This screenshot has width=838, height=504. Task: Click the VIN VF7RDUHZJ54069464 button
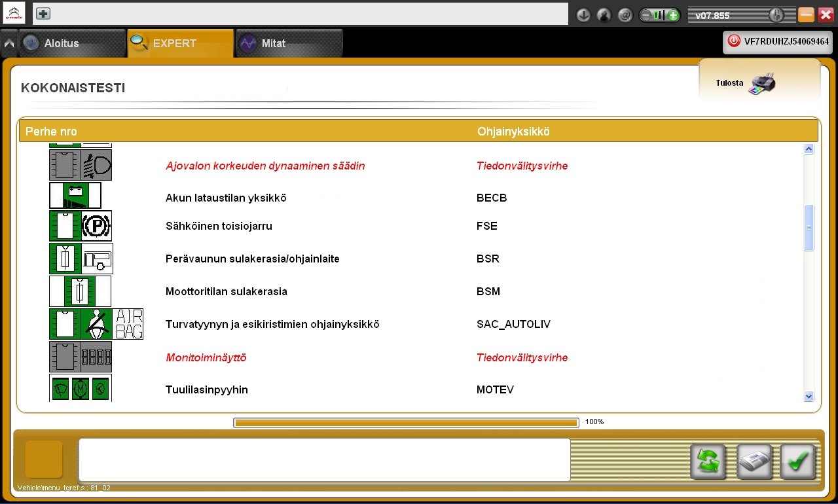click(x=778, y=41)
